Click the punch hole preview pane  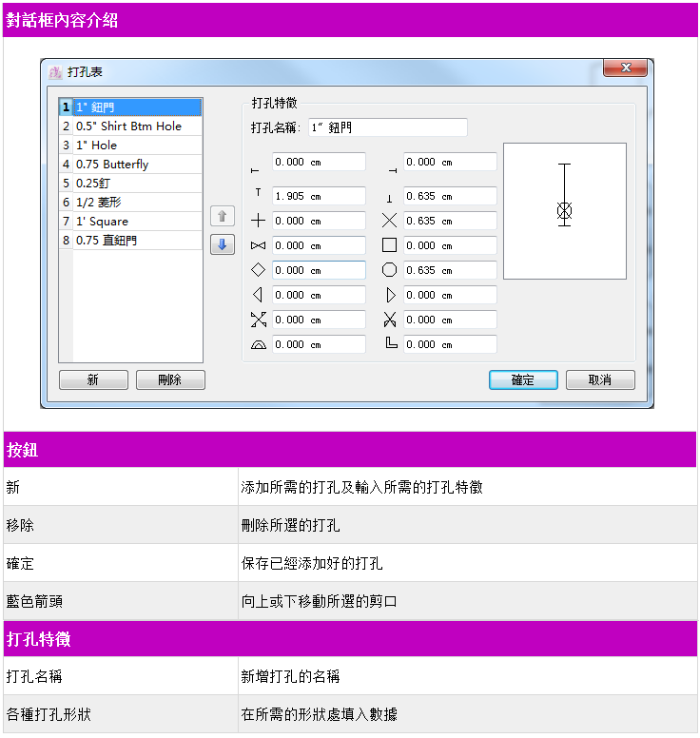point(564,211)
